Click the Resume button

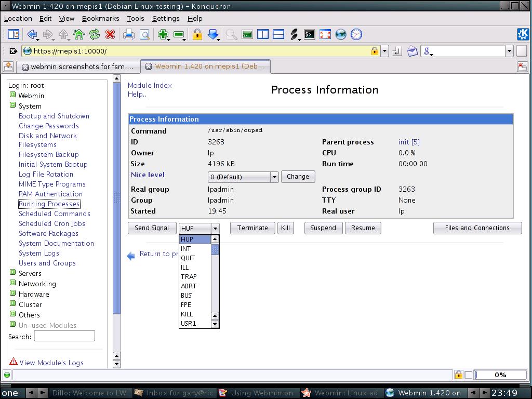pos(363,228)
